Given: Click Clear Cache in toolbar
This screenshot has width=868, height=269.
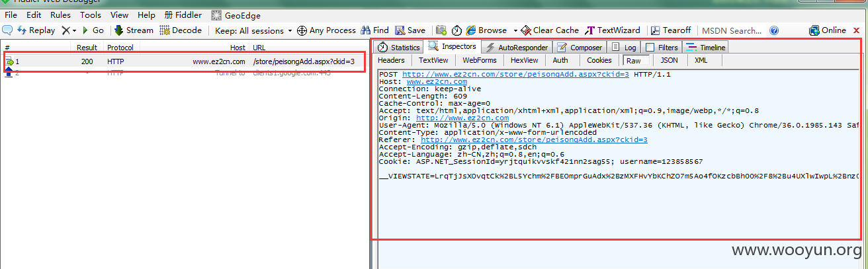Looking at the screenshot, I should click(x=550, y=30).
